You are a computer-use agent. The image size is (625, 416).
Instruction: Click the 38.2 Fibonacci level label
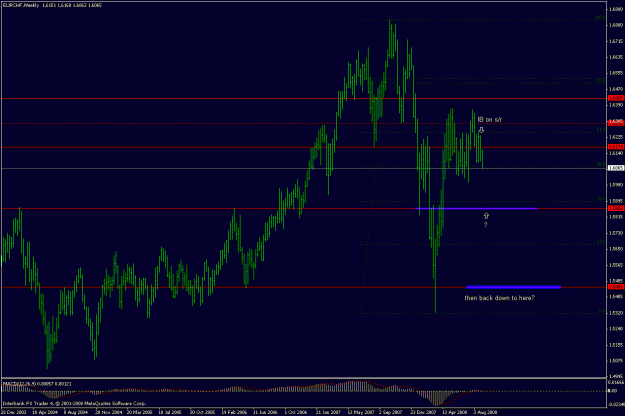601,198
